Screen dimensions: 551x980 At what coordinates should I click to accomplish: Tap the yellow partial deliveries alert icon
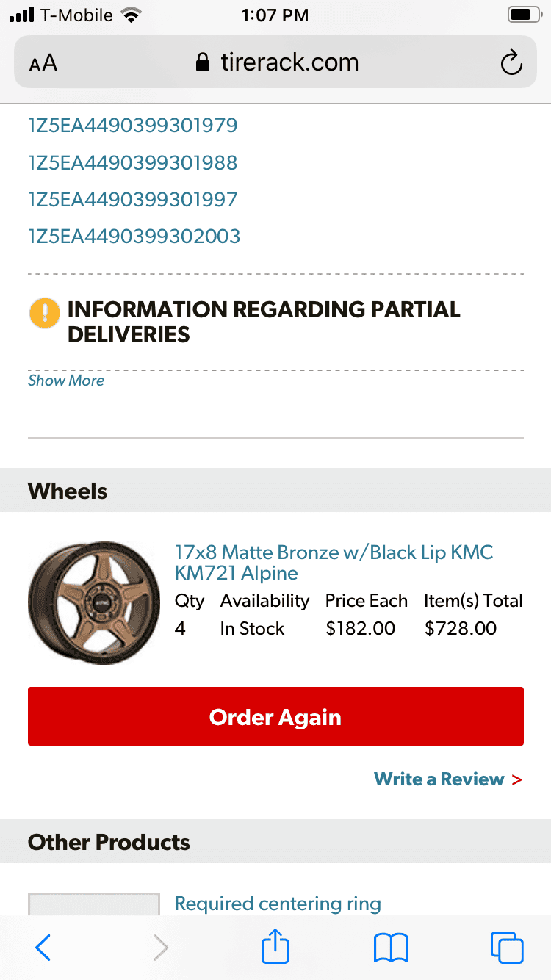44,312
